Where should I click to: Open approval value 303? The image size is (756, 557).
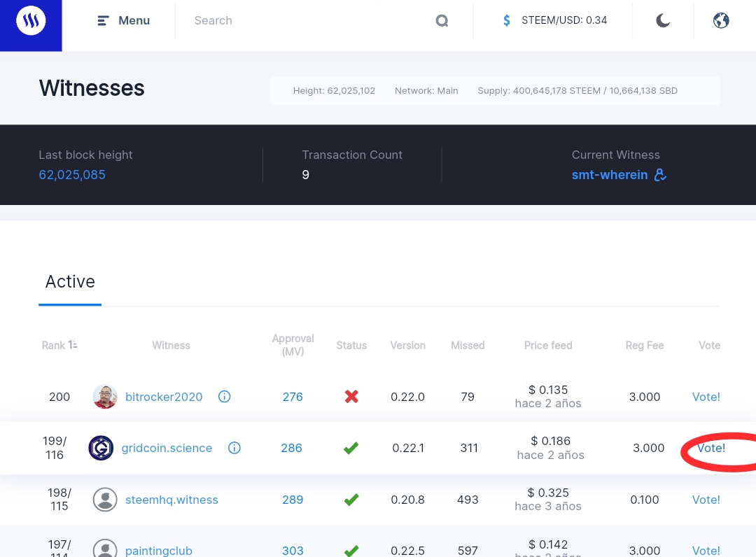coord(293,550)
